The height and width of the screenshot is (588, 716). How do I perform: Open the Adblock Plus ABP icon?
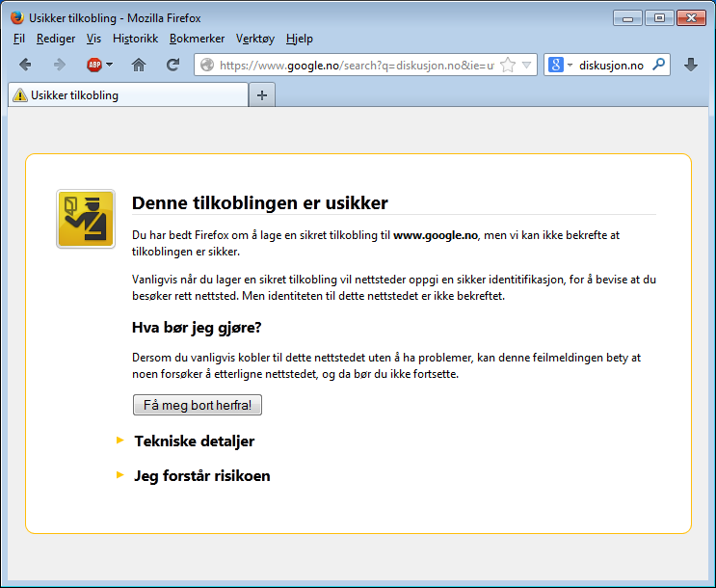(94, 65)
